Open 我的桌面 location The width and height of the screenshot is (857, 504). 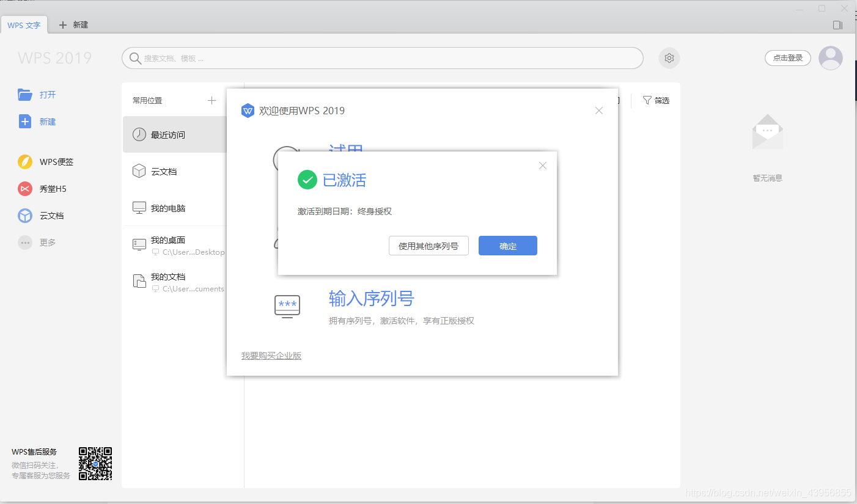(174, 246)
